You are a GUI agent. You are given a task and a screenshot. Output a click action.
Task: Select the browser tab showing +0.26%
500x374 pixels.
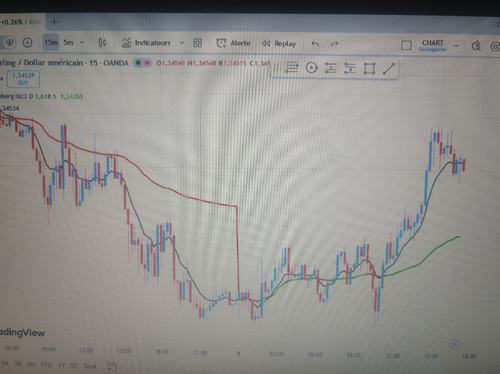[21, 22]
